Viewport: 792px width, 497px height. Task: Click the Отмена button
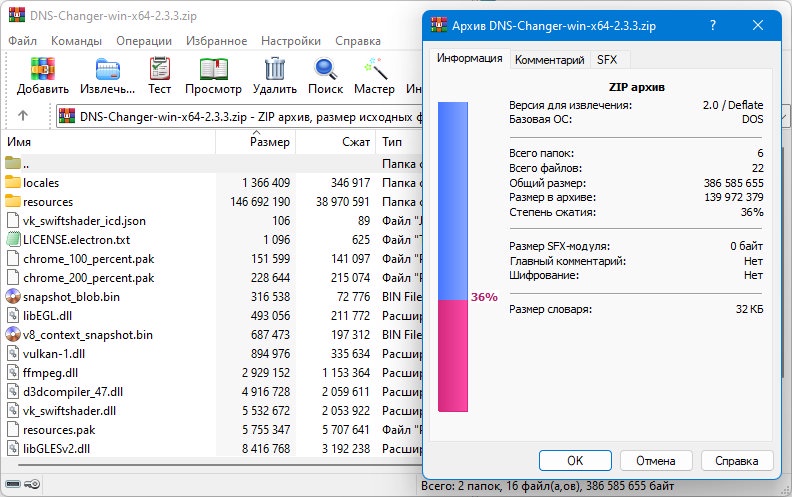coord(656,461)
